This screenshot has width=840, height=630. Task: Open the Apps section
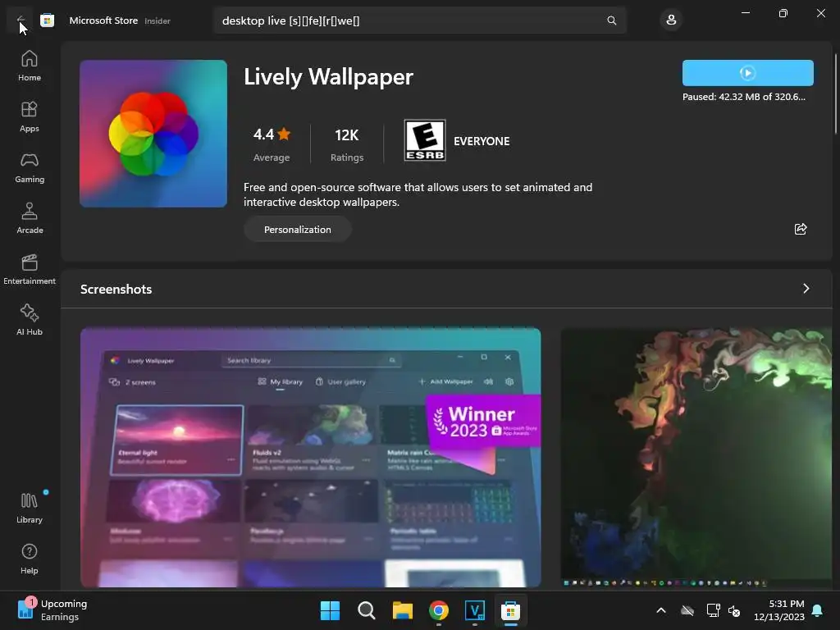30,116
